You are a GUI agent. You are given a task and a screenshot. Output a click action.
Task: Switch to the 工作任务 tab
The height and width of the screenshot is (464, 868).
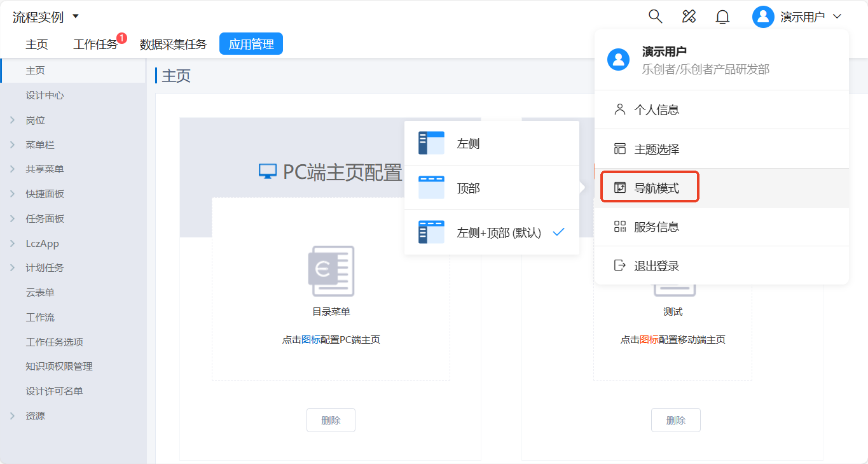(x=95, y=44)
